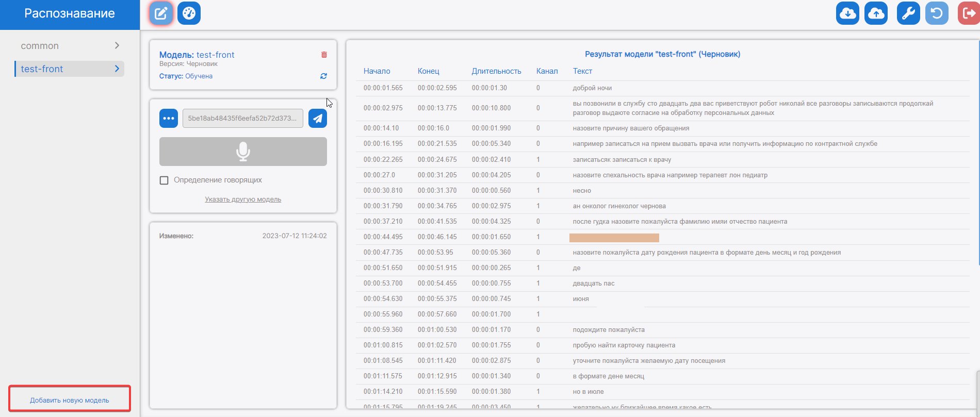Click the edit pencil icon in toolbar
The width and height of the screenshot is (980, 417).
[161, 13]
